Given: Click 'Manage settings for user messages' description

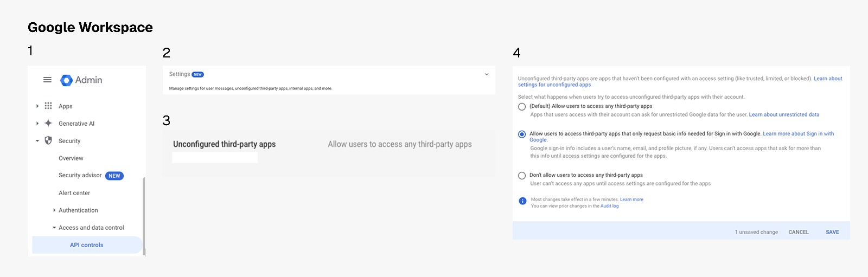Looking at the screenshot, I should 251,88.
